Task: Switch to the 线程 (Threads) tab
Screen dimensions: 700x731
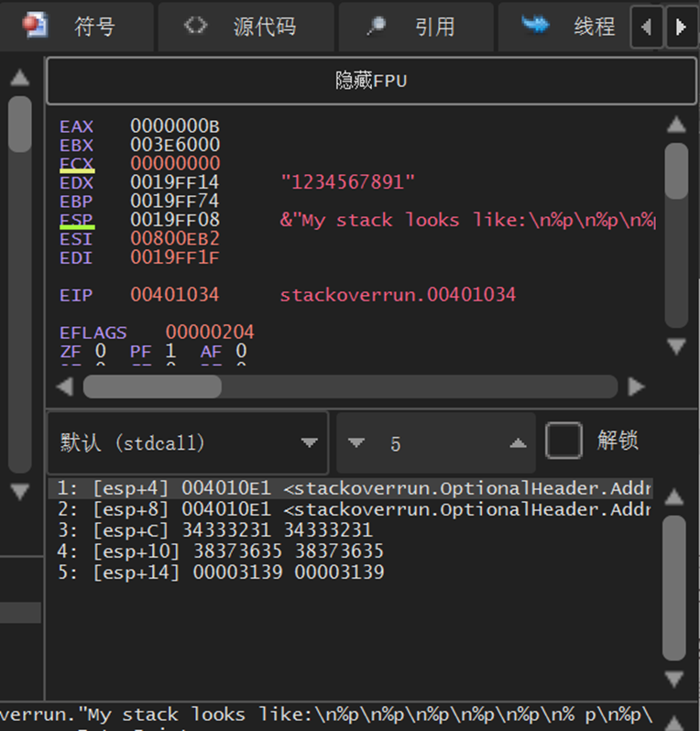Action: click(x=564, y=27)
